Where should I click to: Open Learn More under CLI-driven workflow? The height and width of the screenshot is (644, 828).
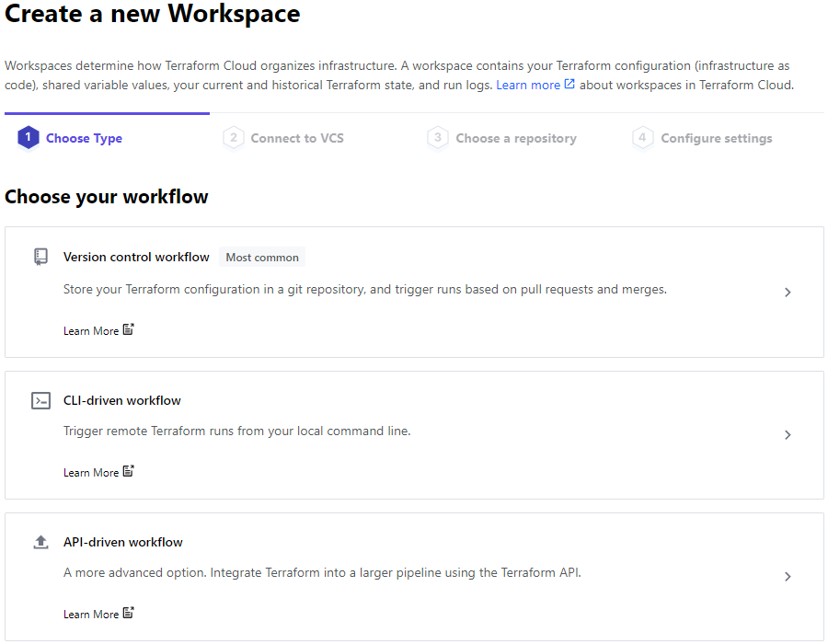point(91,473)
